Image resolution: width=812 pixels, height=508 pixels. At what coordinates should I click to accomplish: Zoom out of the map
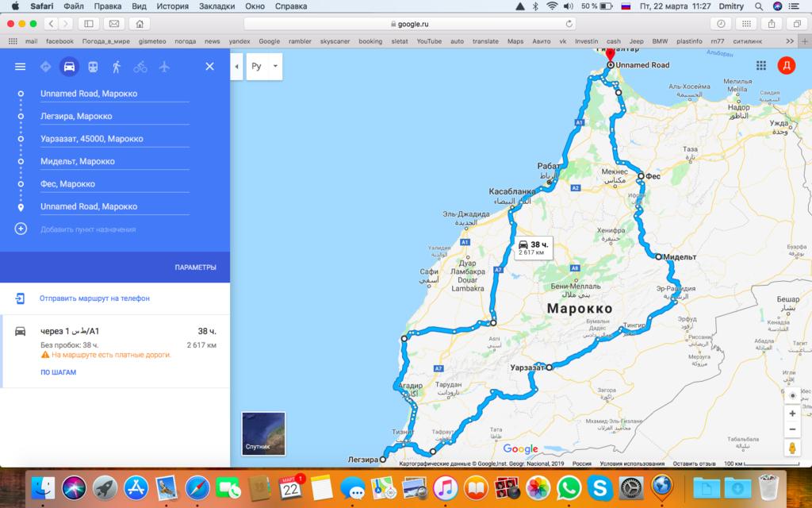click(791, 429)
